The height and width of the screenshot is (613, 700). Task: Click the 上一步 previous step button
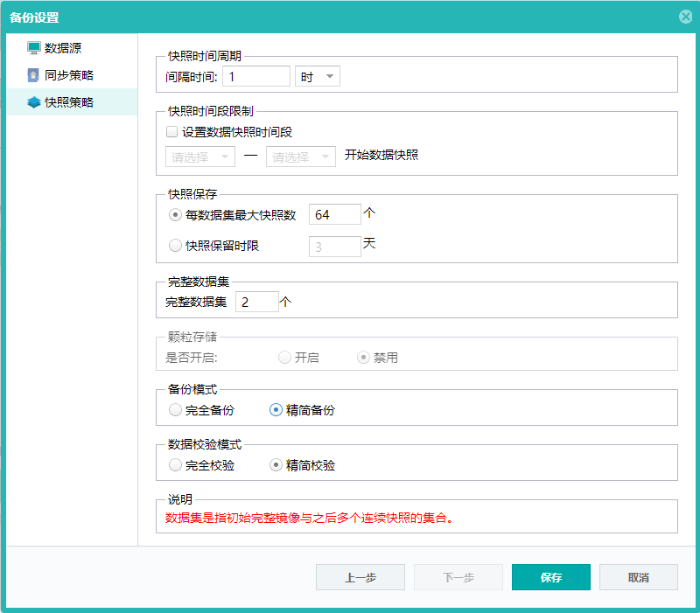[x=360, y=577]
